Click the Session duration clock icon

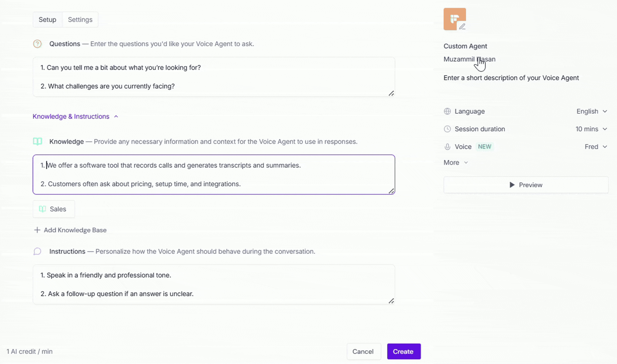447,129
